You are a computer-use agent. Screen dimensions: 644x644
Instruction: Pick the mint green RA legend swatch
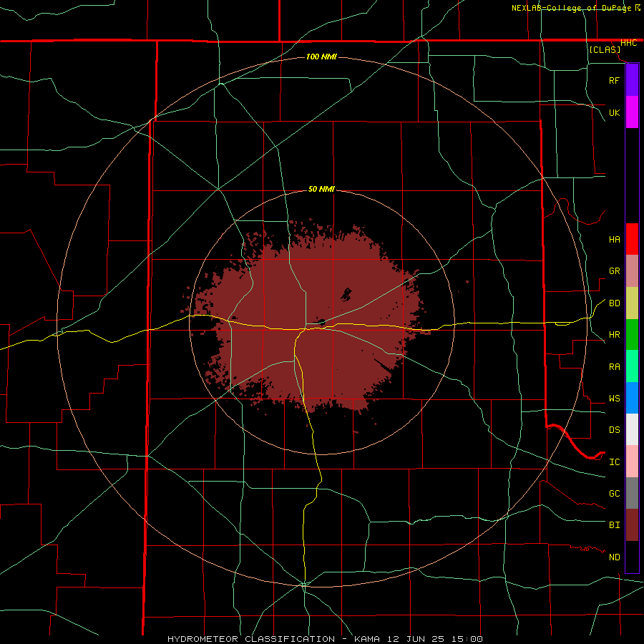pyautogui.click(x=632, y=366)
